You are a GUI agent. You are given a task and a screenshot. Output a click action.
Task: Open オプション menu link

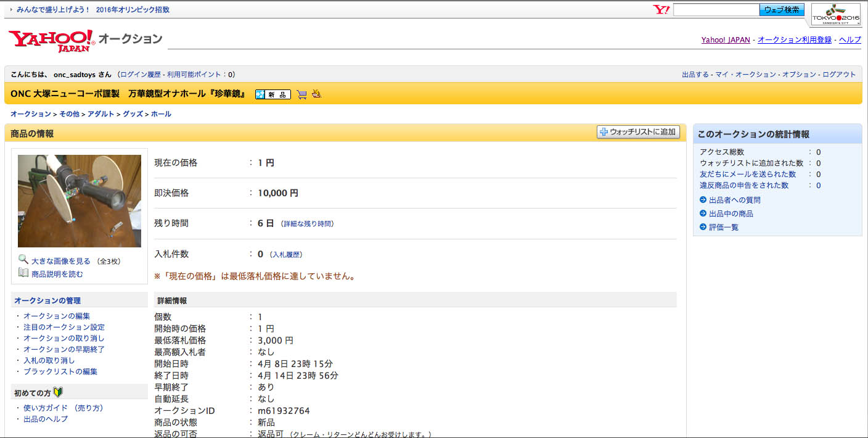tap(799, 75)
